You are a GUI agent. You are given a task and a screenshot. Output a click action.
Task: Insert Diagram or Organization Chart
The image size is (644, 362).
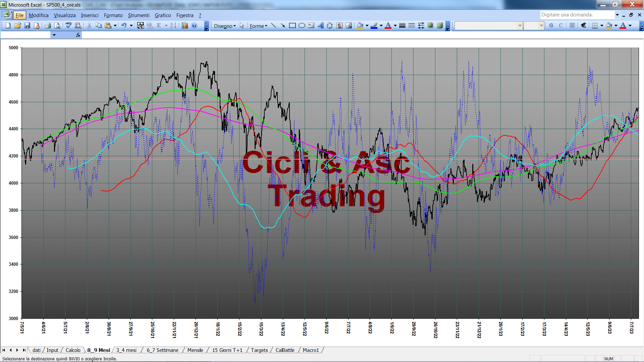(330, 25)
